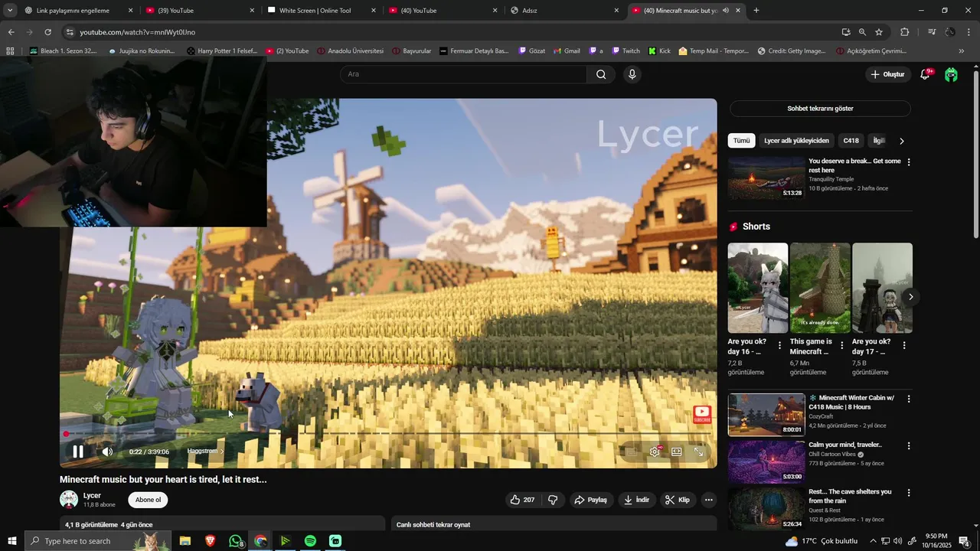The image size is (980, 551).
Task: Open the Rest... The cave shelters you thumbnail
Action: [x=766, y=509]
